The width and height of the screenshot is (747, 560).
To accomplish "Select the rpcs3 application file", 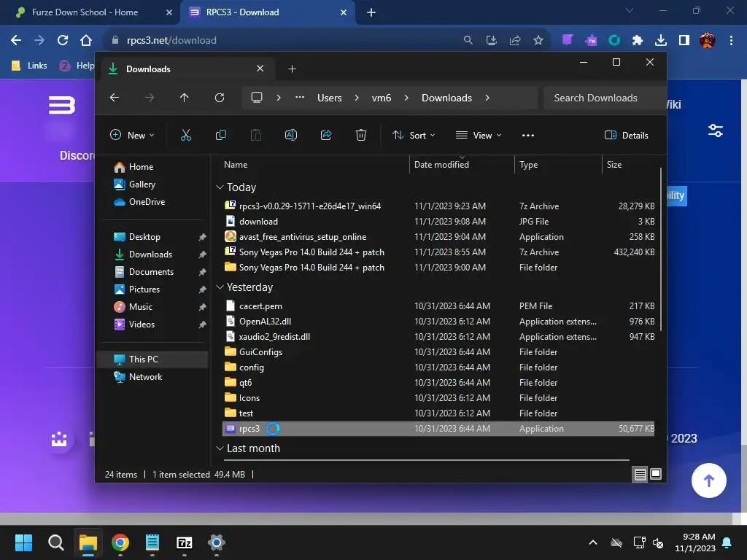I will coord(438,429).
